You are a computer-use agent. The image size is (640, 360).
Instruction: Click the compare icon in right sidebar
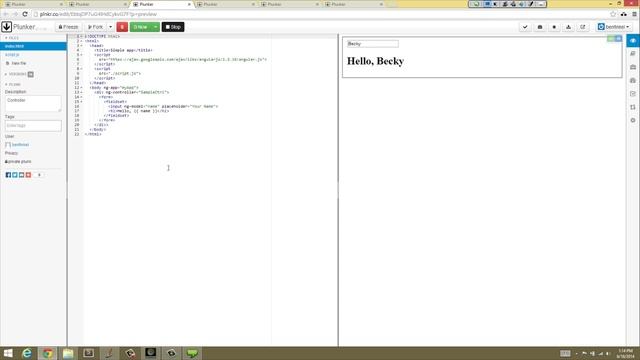point(633,107)
